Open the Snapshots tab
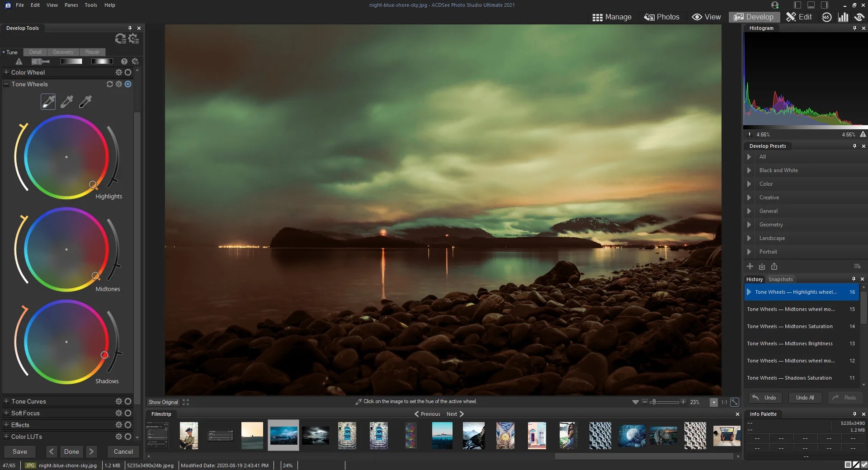The width and height of the screenshot is (868, 470). [781, 279]
